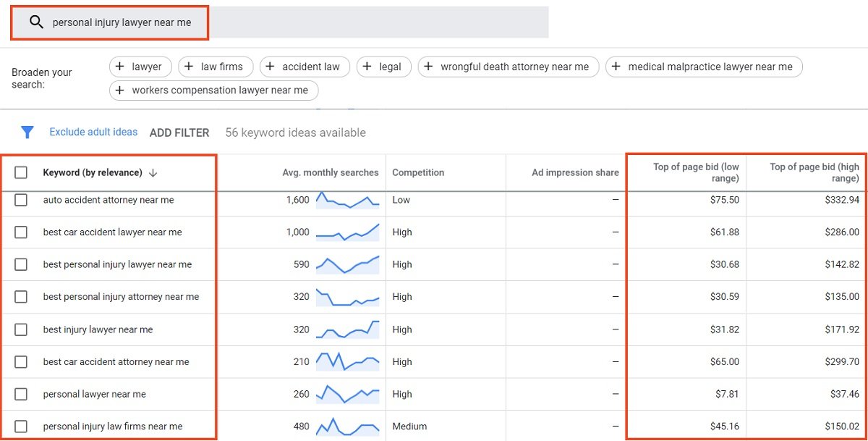868x441 pixels.
Task: Sort by Keyword relevance arrow
Action: click(x=153, y=172)
